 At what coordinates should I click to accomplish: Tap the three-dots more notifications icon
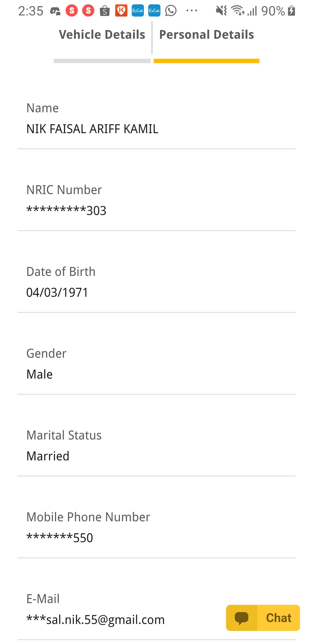[x=191, y=11]
